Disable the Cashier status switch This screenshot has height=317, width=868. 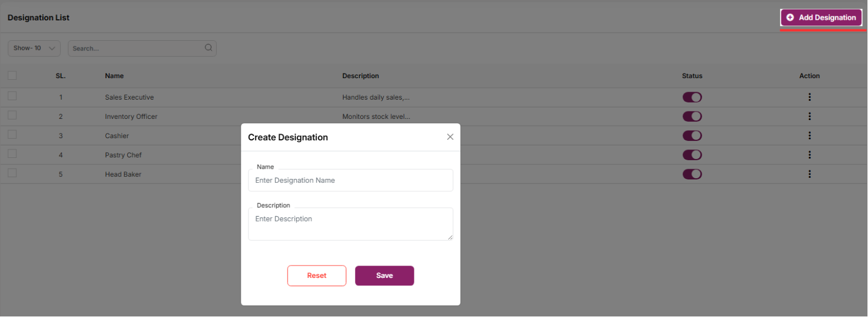[x=692, y=136]
